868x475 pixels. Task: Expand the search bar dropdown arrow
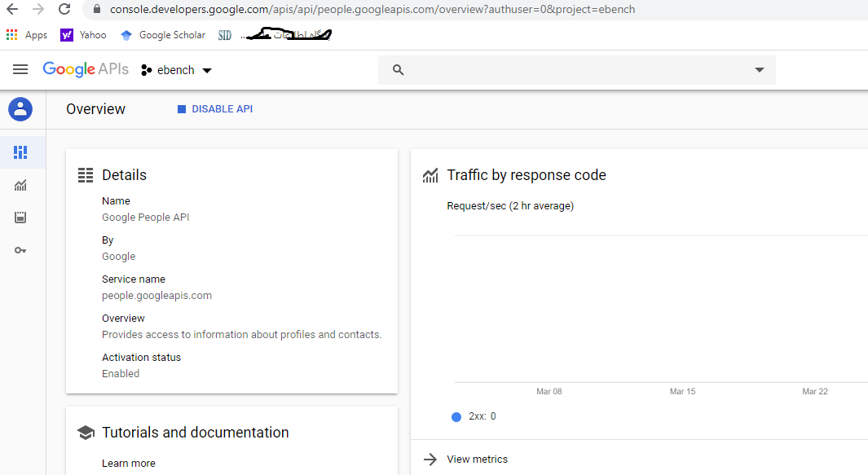[x=760, y=70]
